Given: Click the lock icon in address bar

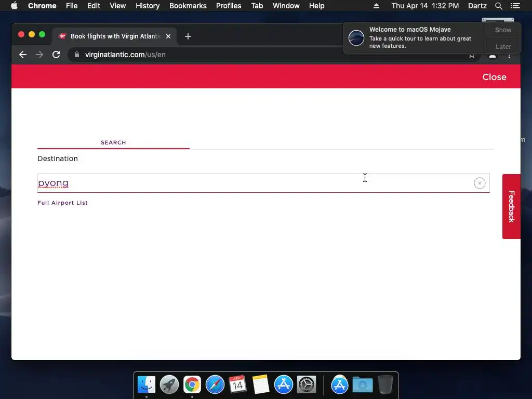Looking at the screenshot, I should pos(77,55).
